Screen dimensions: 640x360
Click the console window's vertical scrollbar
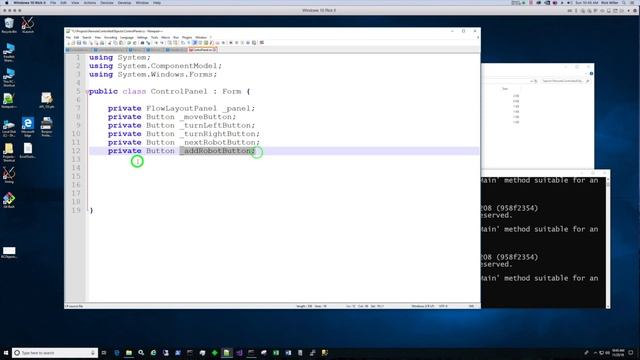click(608, 242)
